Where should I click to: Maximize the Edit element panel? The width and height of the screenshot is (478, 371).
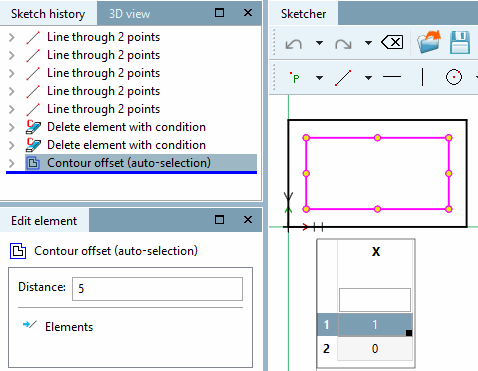219,220
